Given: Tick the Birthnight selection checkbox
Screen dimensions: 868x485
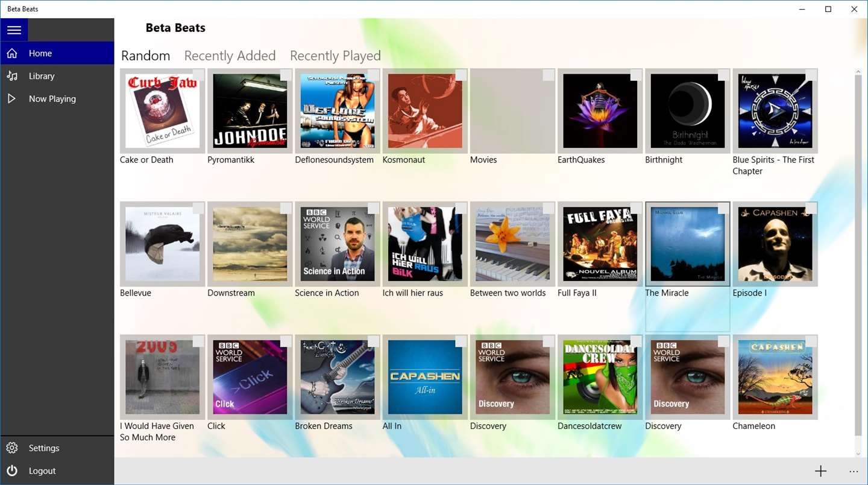Looking at the screenshot, I should (x=723, y=75).
